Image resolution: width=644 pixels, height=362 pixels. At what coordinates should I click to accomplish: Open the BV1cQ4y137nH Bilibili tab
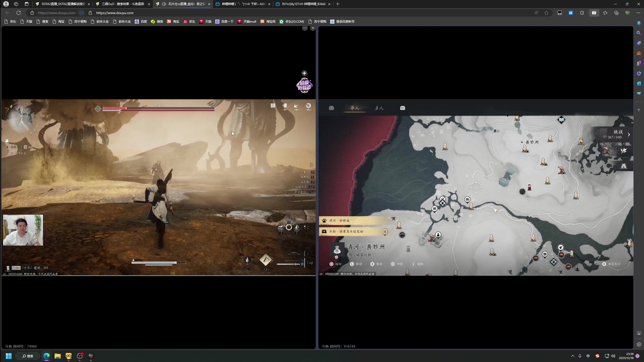click(303, 4)
